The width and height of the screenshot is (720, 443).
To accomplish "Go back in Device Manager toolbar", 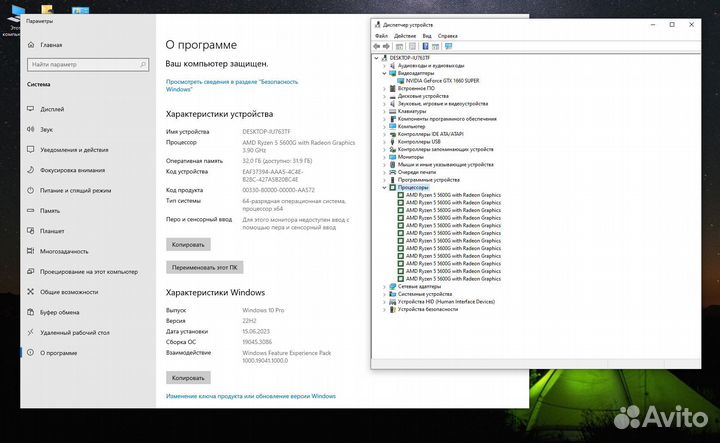I will 377,46.
